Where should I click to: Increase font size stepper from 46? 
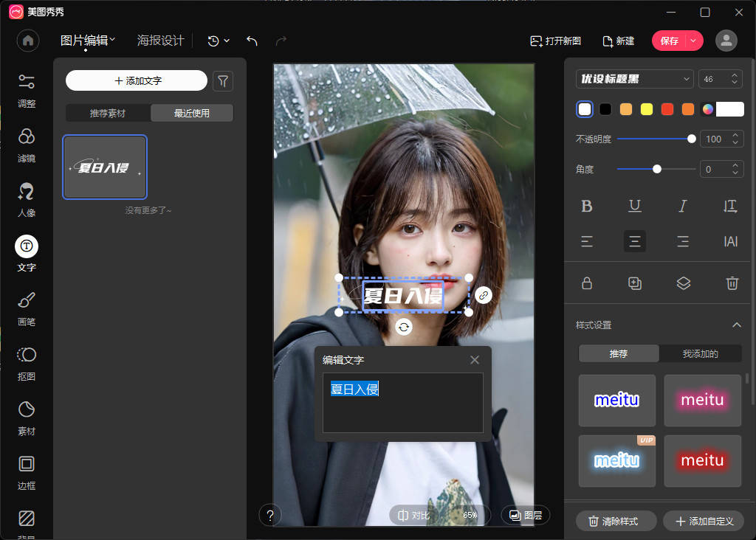point(735,75)
